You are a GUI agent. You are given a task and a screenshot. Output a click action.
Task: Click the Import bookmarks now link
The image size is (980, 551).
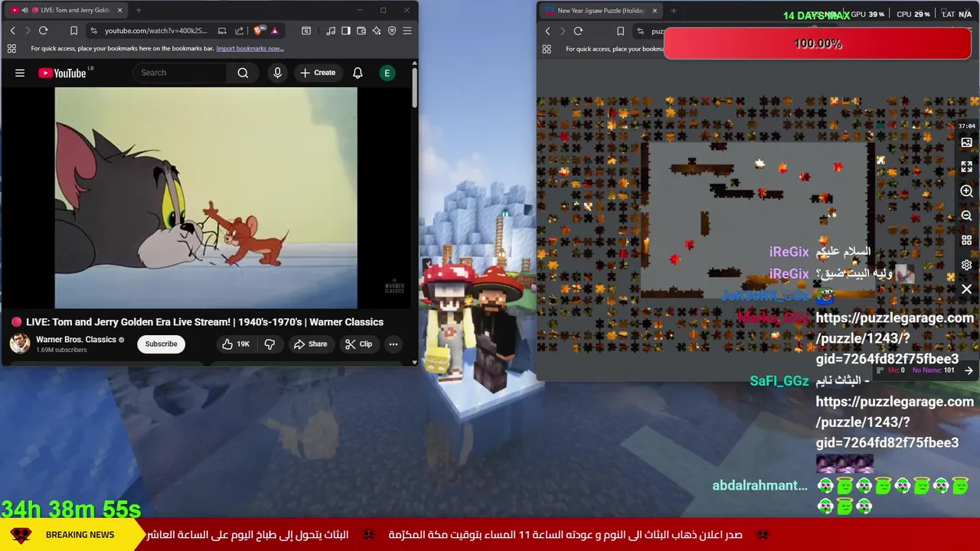pos(250,48)
